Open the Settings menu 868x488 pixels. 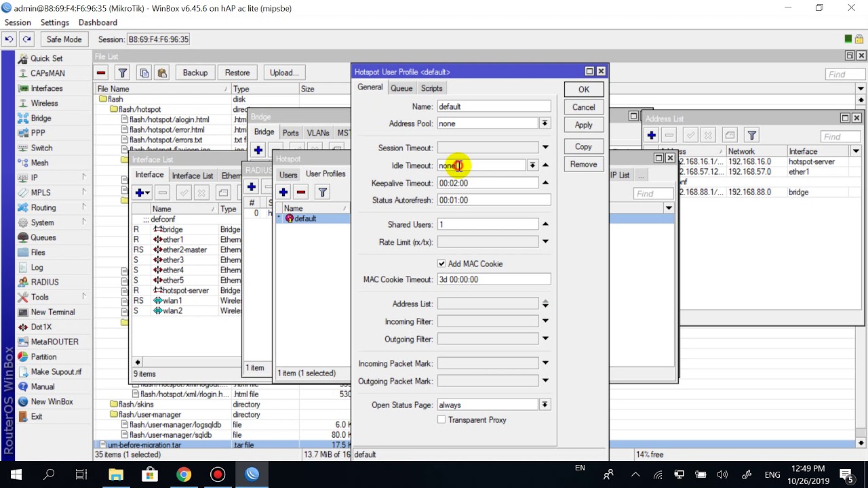pos(55,22)
